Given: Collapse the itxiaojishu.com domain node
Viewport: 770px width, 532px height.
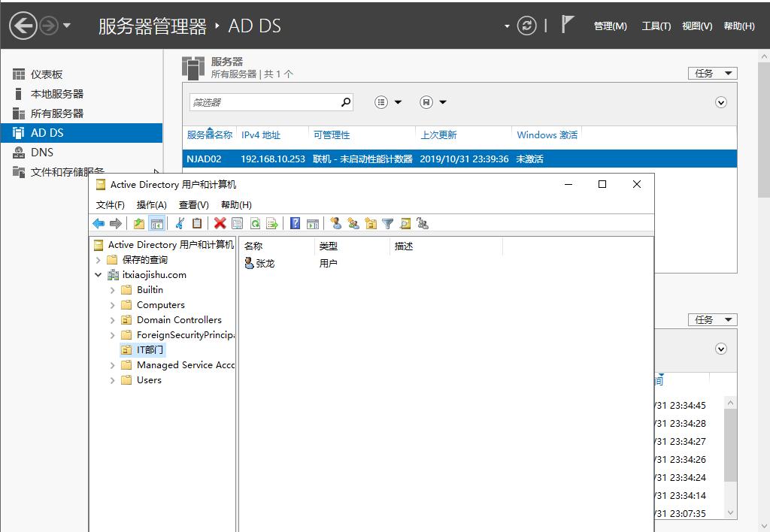Looking at the screenshot, I should click(x=99, y=274).
